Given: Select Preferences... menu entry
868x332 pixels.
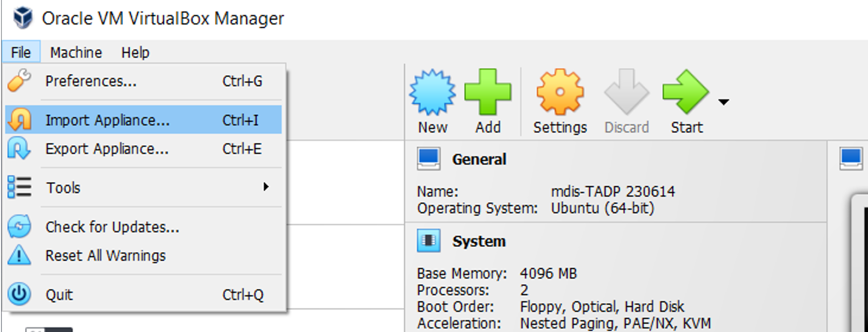Looking at the screenshot, I should click(x=144, y=81).
